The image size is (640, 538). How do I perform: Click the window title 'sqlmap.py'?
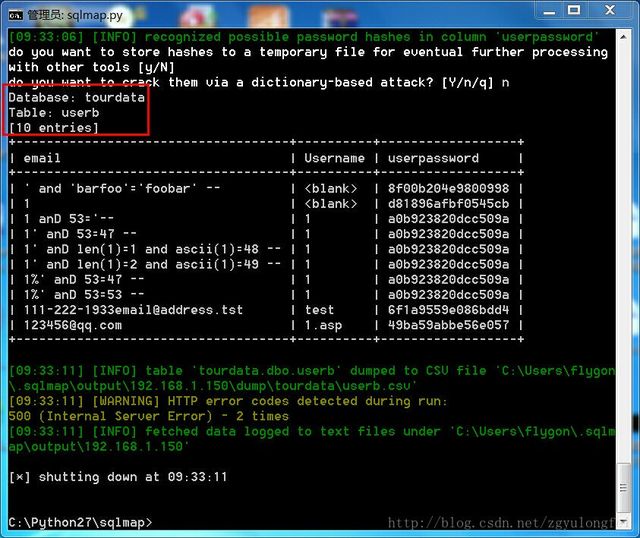click(95, 16)
